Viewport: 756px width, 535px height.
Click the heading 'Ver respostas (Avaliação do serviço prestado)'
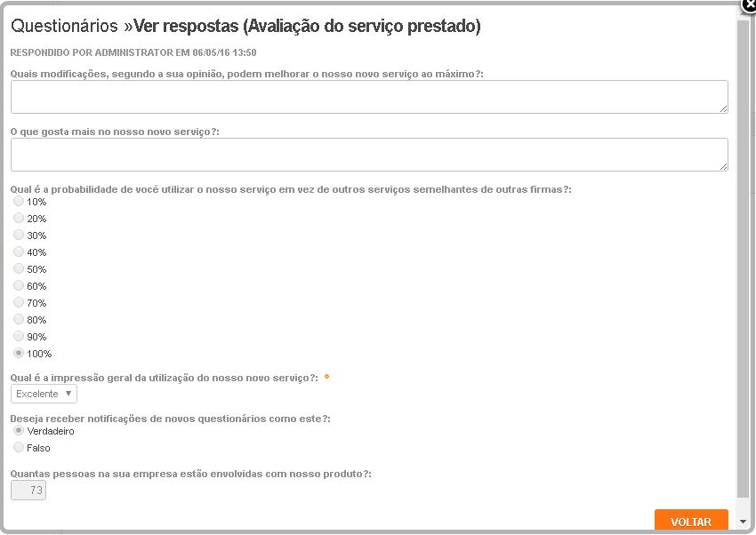pos(307,26)
